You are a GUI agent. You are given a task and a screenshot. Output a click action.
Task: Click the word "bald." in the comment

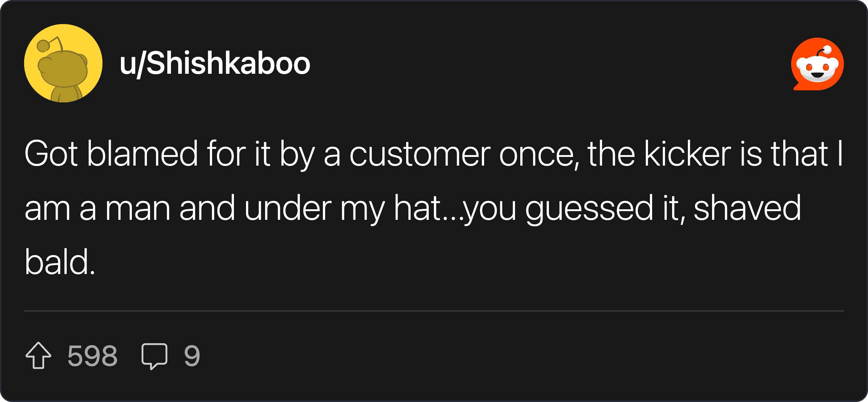point(60,262)
